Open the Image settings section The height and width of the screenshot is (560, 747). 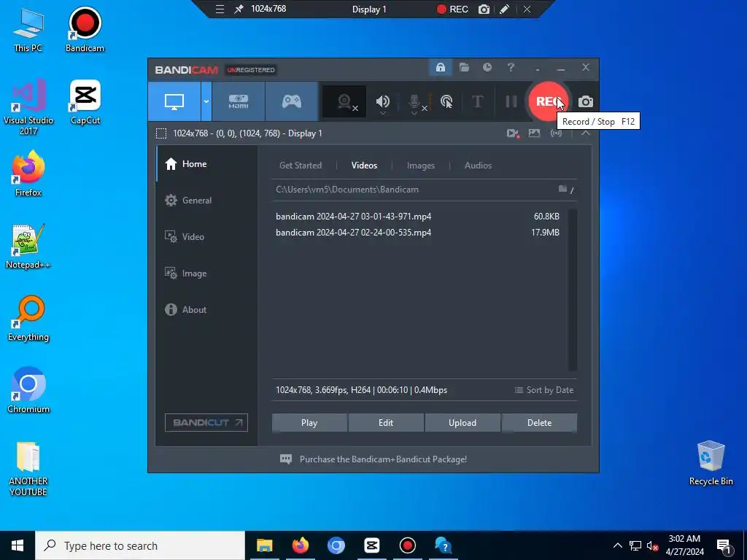206,273
